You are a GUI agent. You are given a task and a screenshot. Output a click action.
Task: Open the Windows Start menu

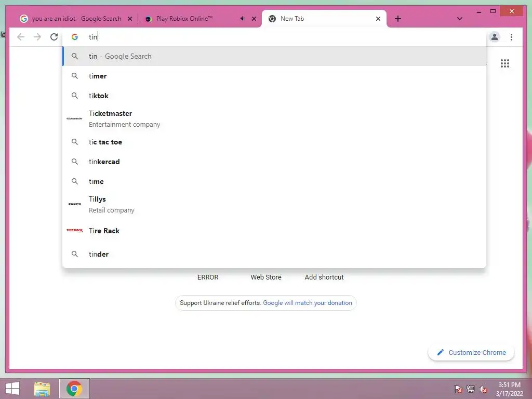12,389
